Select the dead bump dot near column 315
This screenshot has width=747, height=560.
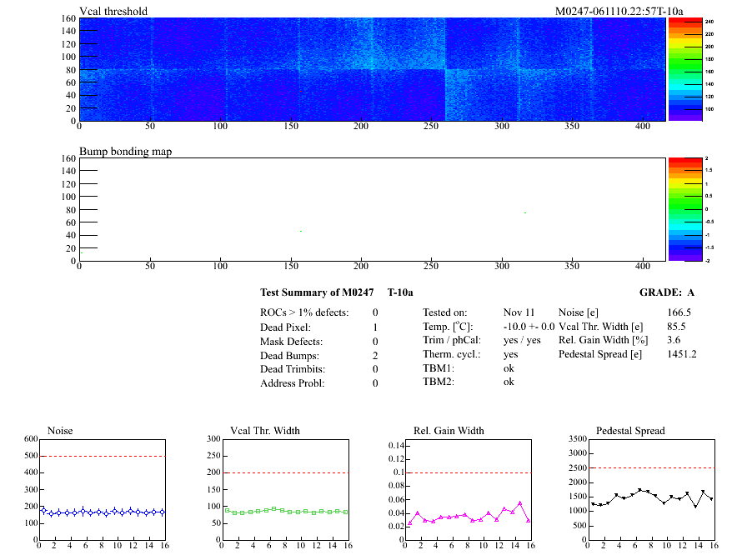pos(525,213)
